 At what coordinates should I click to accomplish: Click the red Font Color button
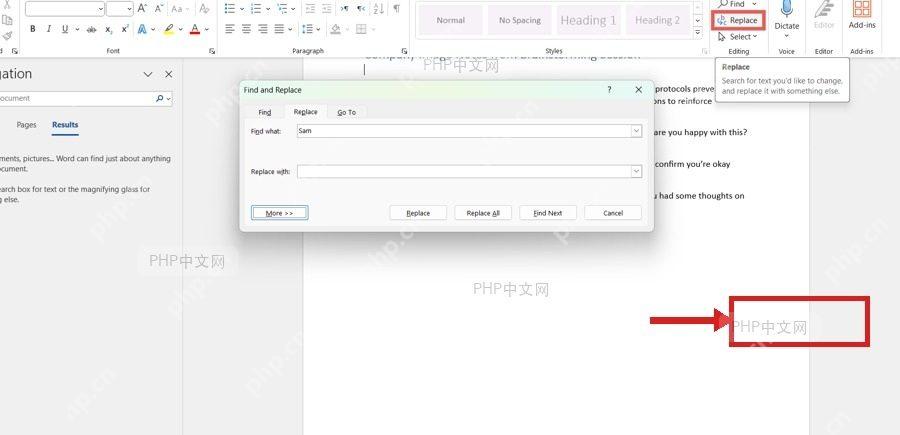[195, 29]
